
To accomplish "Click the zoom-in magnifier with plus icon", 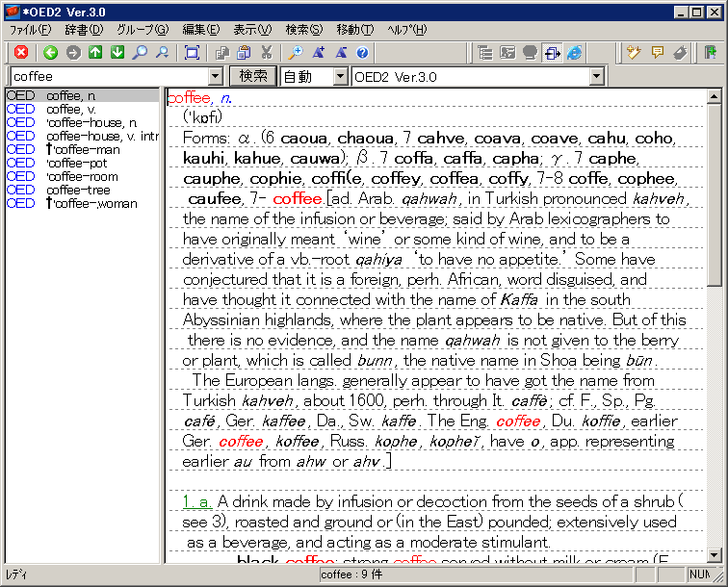I will 296,52.
